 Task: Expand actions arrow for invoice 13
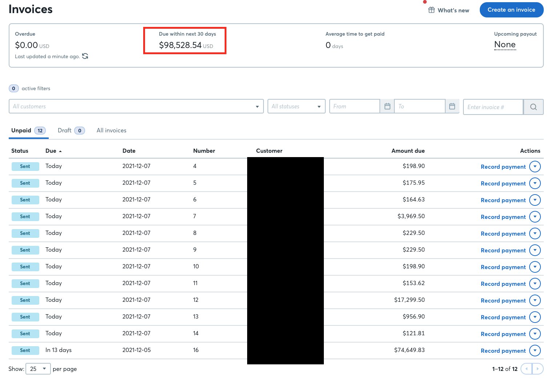click(535, 317)
